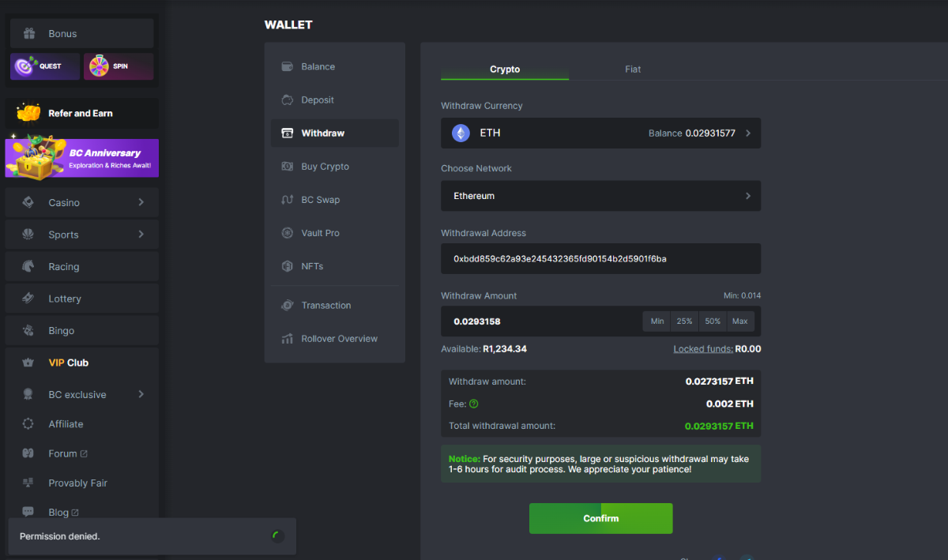Viewport: 948px width, 560px height.
Task: Select the Max amount button
Action: pyautogui.click(x=739, y=321)
